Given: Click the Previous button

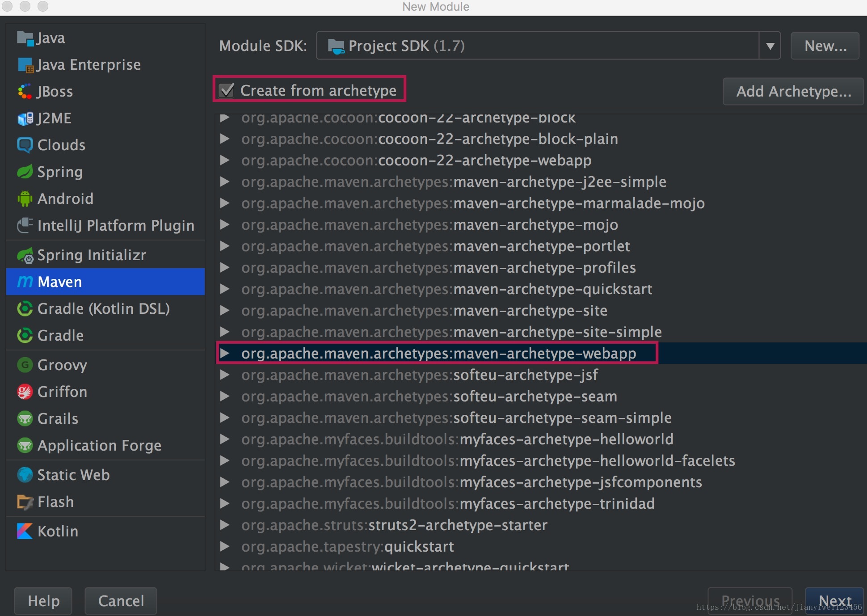Looking at the screenshot, I should [750, 601].
